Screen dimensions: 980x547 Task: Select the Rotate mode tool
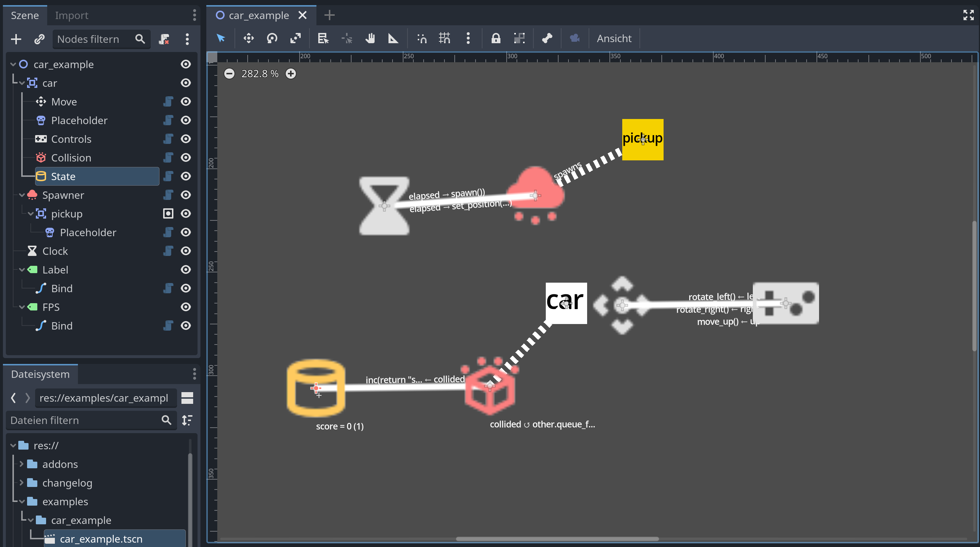(x=272, y=38)
